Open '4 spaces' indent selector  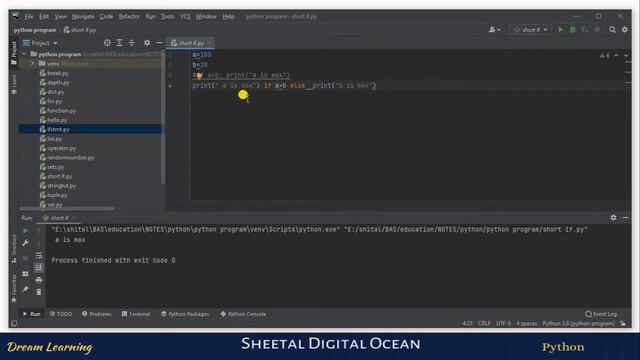pyautogui.click(x=527, y=324)
